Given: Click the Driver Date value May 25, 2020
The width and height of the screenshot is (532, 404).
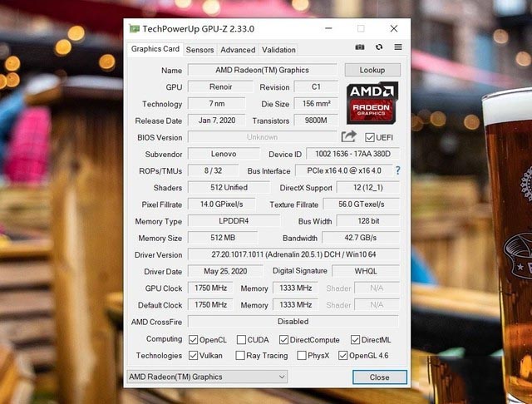Looking at the screenshot, I should click(225, 271).
